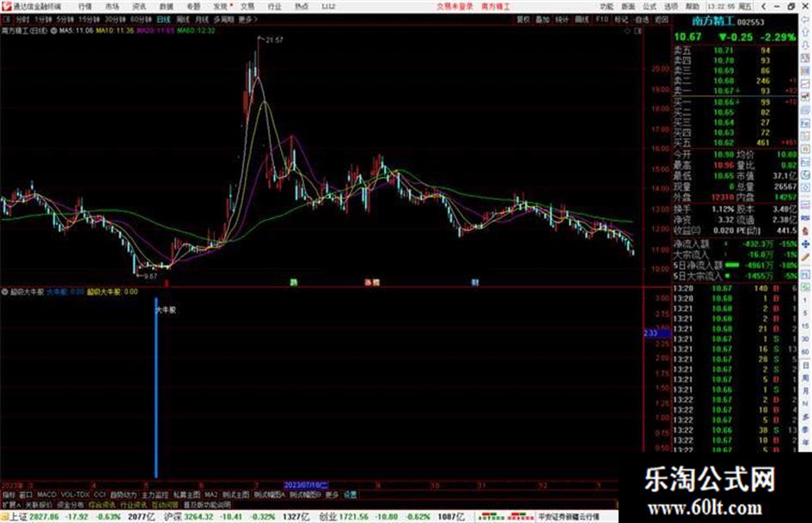Viewport: 812px width, 523px height.
Task: Click the 沪深 index in the status bar
Action: point(173,517)
